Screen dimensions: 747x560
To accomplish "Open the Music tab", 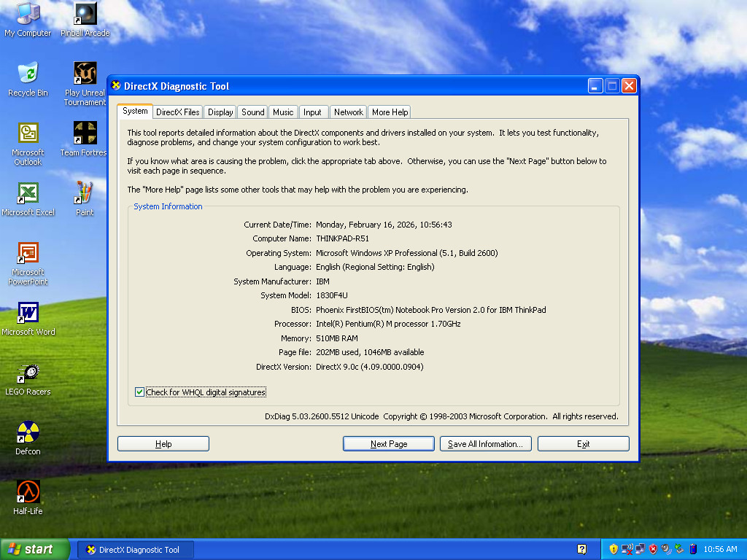I will click(283, 112).
